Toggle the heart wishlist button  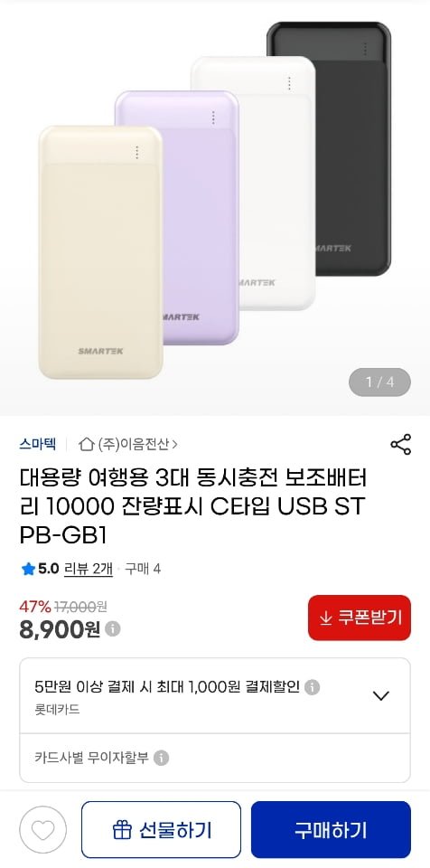click(43, 829)
